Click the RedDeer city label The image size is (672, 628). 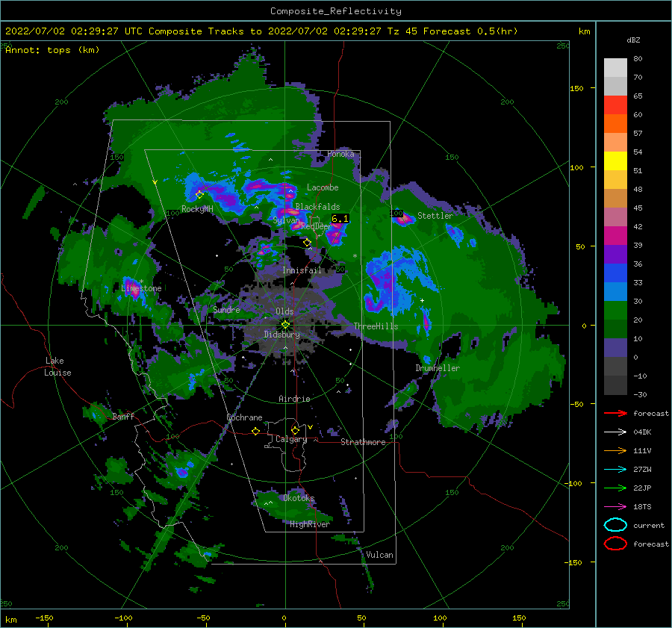(317, 226)
